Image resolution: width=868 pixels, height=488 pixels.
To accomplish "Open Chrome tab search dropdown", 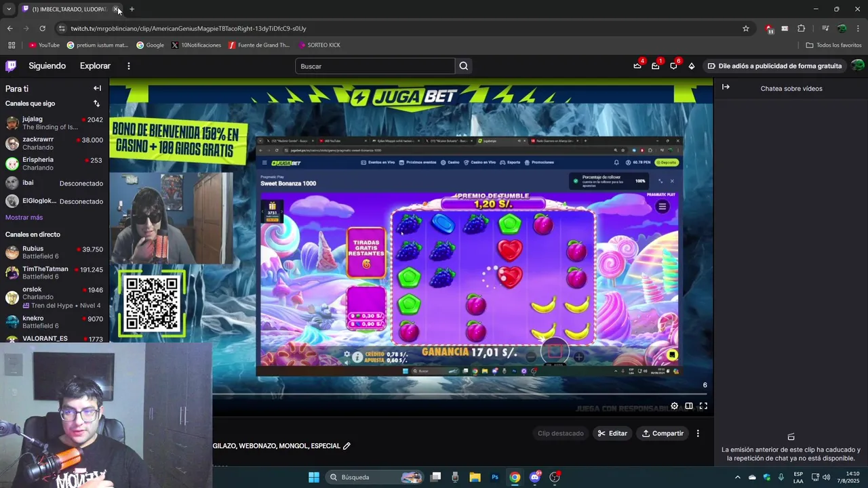I will pos(8,9).
